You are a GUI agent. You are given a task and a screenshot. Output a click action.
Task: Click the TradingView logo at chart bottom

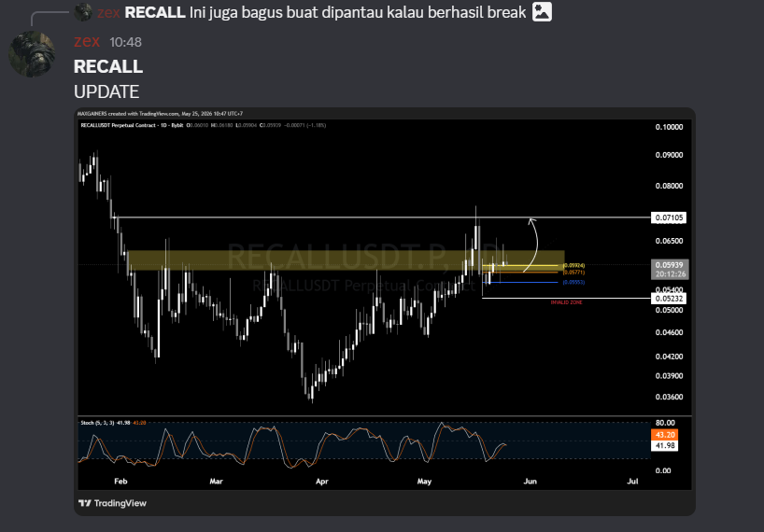(x=113, y=503)
